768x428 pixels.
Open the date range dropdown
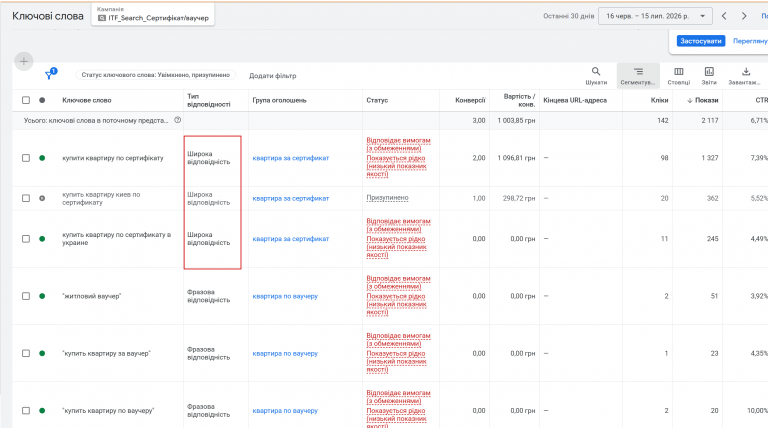655,16
